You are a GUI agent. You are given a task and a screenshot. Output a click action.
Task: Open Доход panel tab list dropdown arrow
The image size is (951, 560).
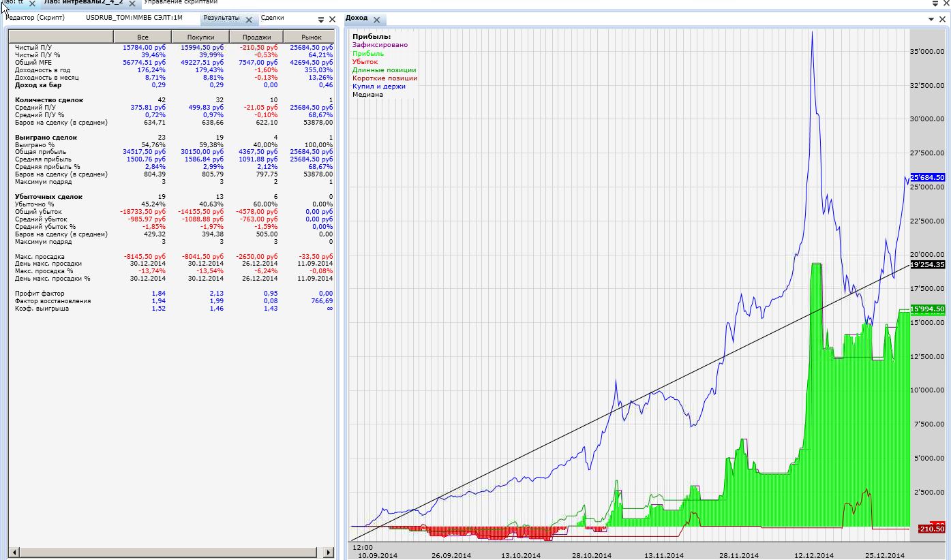(933, 20)
